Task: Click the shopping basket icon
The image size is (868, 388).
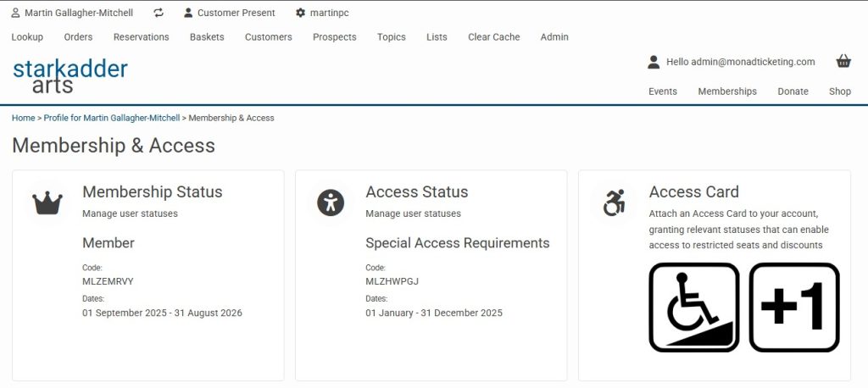Action: tap(843, 61)
